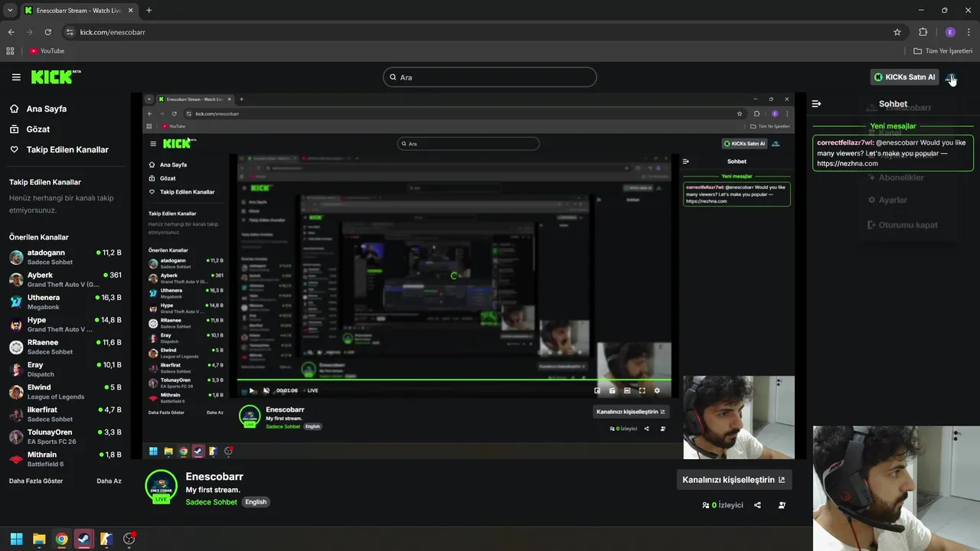Reload the kick.com page
The height and width of the screenshot is (551, 980).
[x=47, y=32]
